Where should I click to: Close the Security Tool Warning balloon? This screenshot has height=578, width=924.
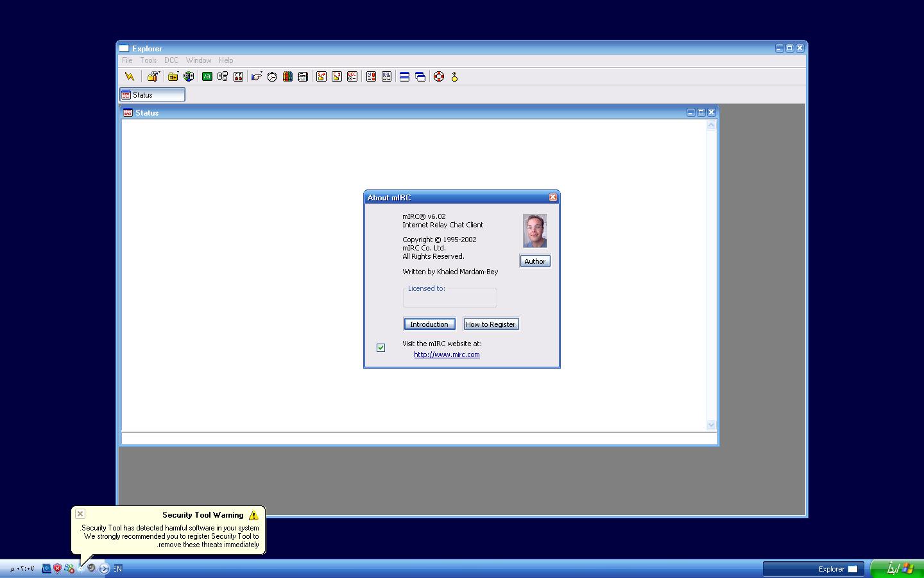pos(80,514)
